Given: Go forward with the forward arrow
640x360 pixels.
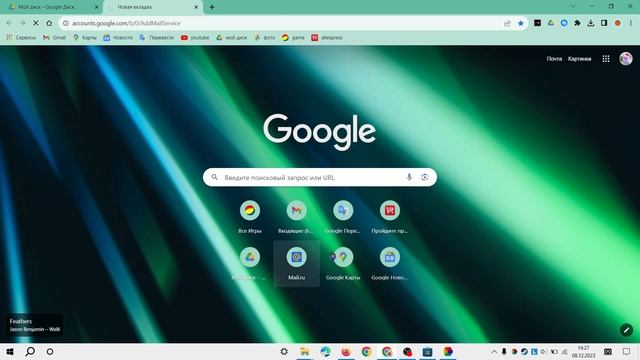Looking at the screenshot, I should point(22,23).
